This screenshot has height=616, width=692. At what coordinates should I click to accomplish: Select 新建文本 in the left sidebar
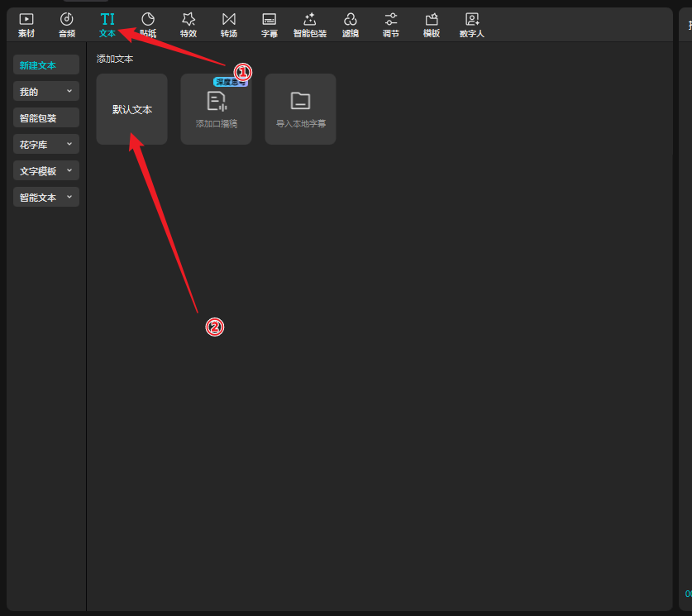coord(46,65)
